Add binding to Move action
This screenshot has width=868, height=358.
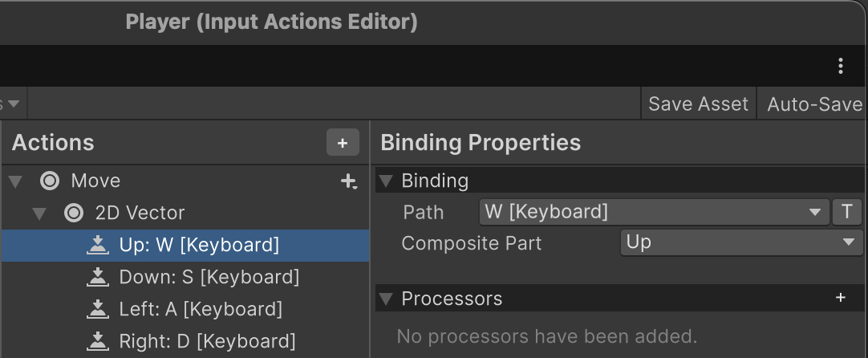pyautogui.click(x=349, y=181)
